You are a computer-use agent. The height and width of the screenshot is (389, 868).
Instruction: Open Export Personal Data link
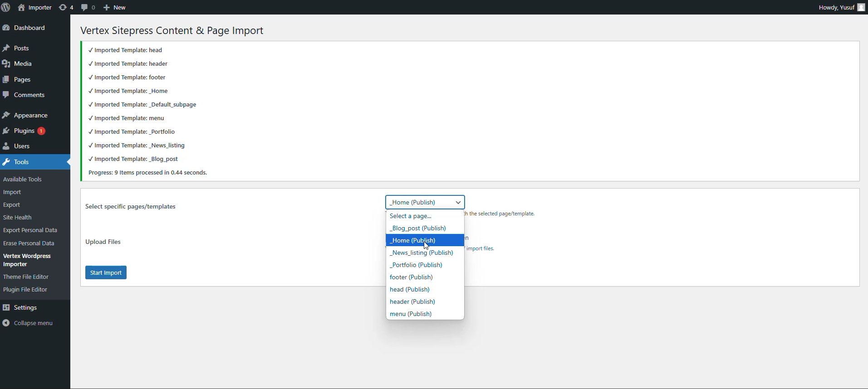(30, 230)
